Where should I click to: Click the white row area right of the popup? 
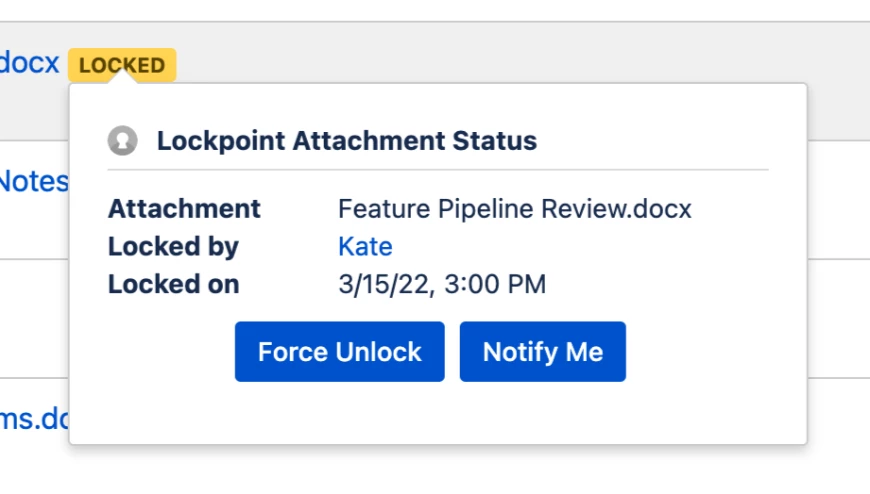point(838,200)
